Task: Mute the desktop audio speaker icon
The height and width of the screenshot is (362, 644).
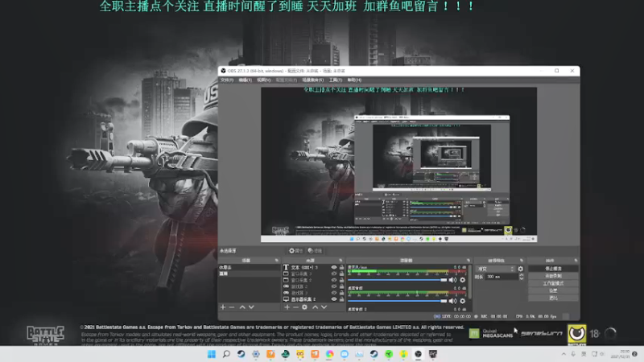Action: click(452, 301)
